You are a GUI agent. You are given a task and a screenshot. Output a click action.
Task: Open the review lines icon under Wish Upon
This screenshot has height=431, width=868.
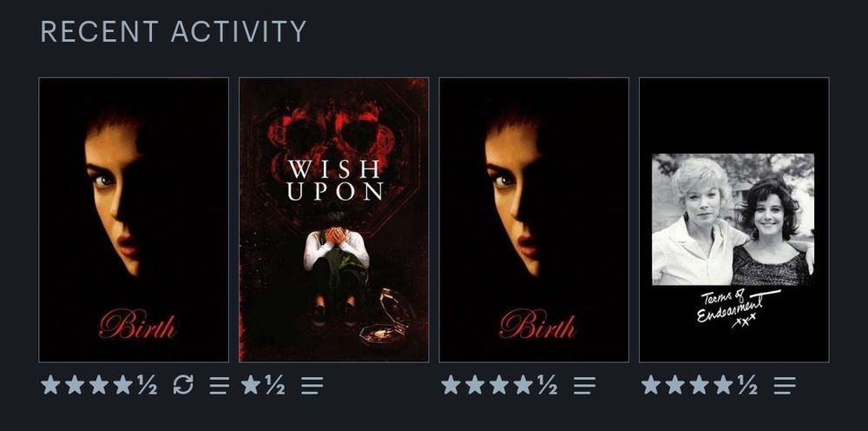[312, 385]
